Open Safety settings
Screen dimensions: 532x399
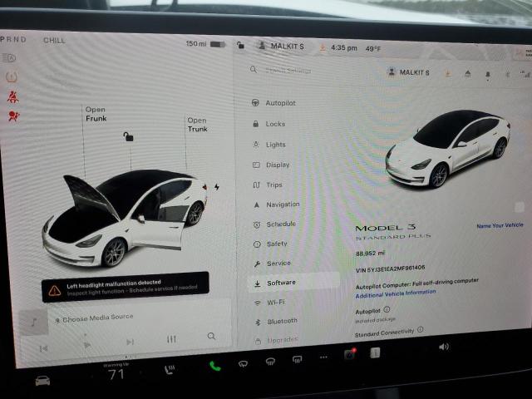coord(271,244)
